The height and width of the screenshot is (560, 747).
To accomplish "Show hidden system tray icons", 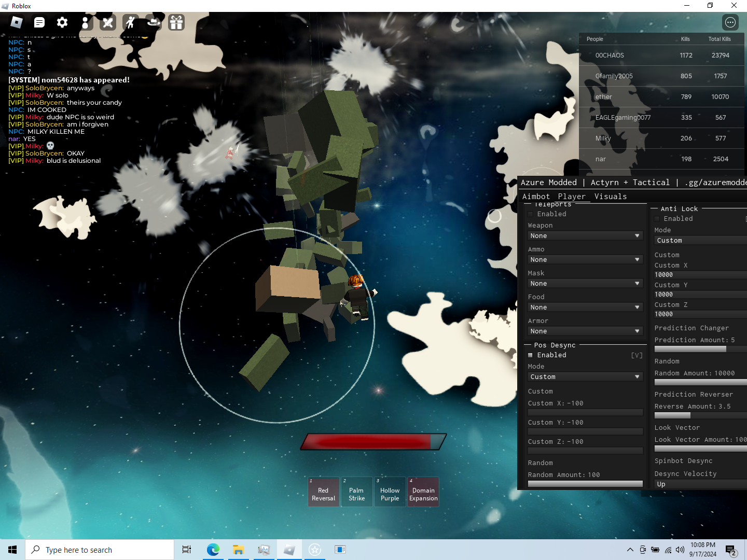I will click(630, 550).
